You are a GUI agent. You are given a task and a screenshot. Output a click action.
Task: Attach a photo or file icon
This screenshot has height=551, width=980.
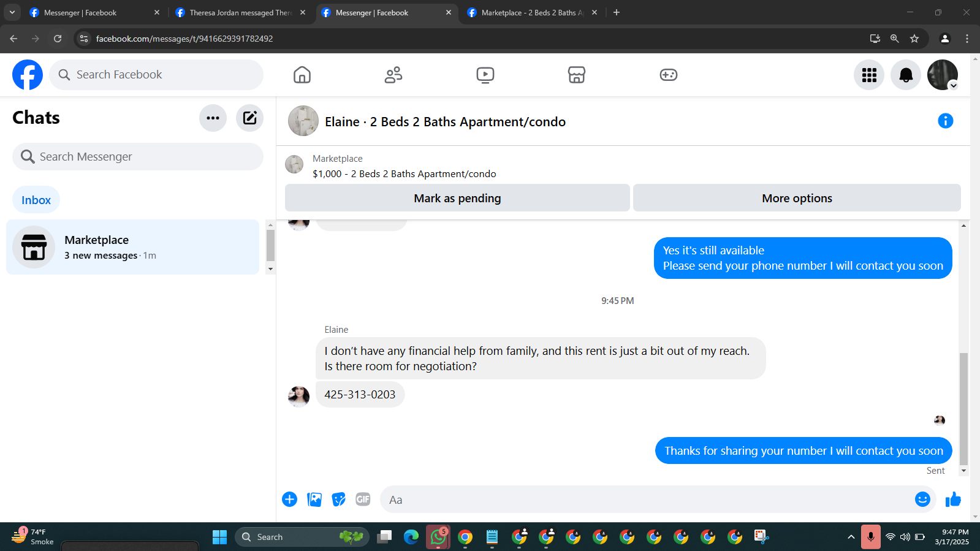pyautogui.click(x=314, y=500)
